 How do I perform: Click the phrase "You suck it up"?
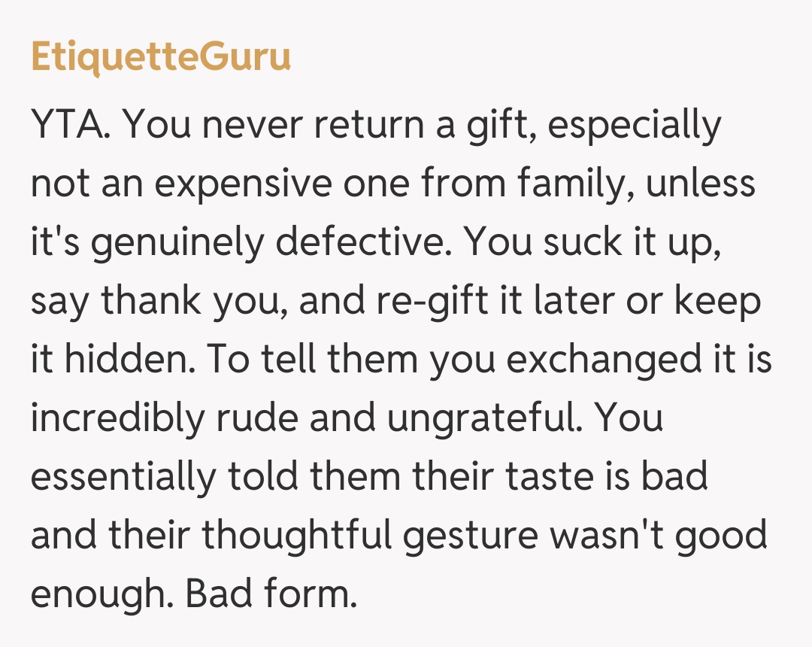pos(591,241)
